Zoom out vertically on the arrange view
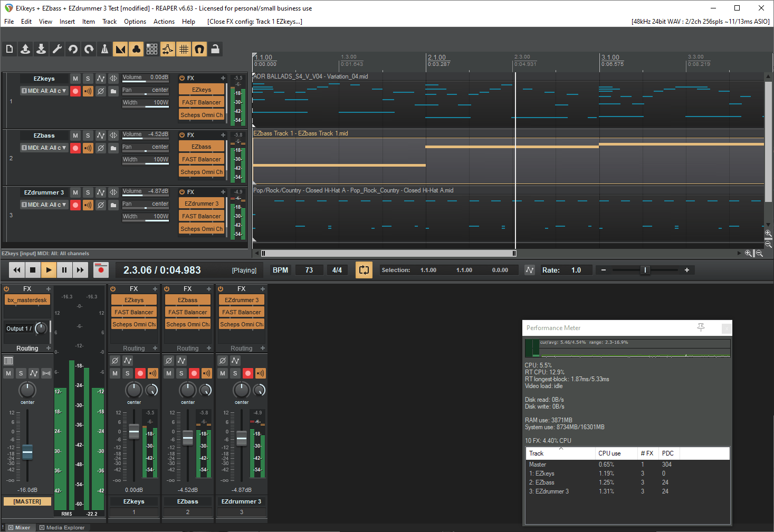Screen dimensions: 774x532 pyautogui.click(x=768, y=244)
